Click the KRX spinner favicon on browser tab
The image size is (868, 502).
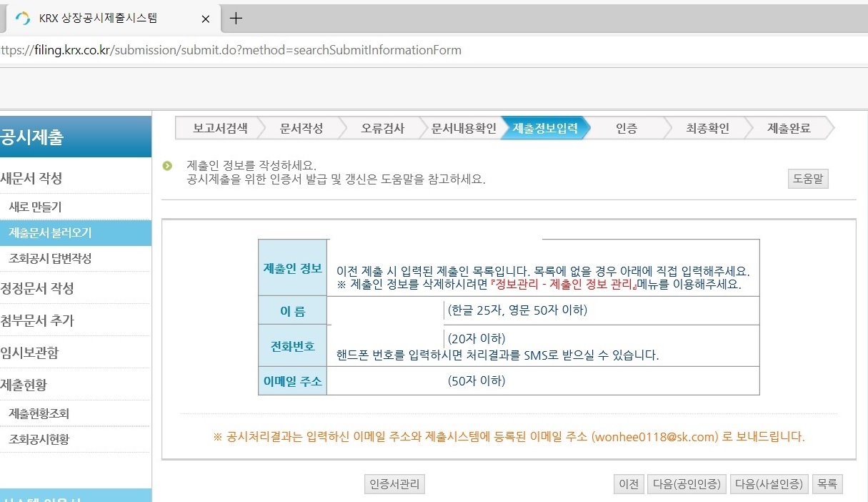tap(22, 18)
